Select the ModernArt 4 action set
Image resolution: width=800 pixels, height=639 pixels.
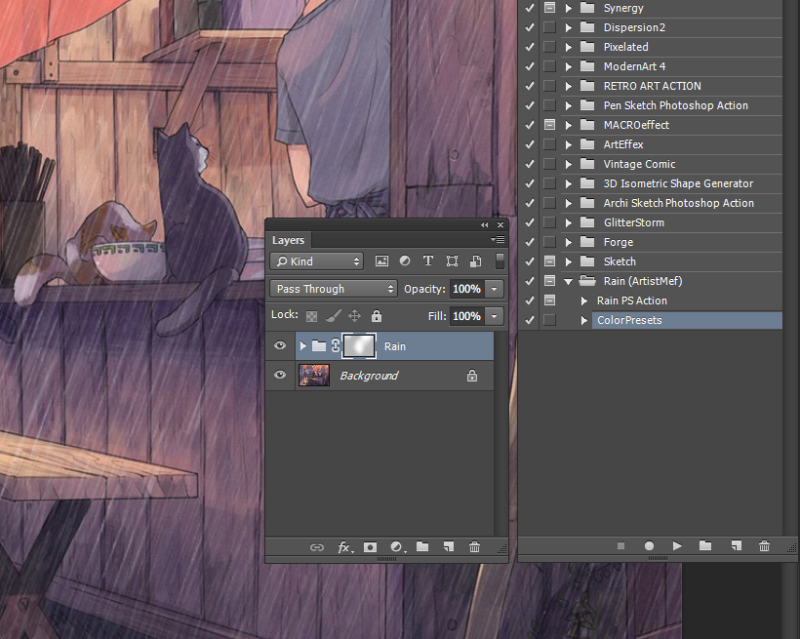(635, 66)
